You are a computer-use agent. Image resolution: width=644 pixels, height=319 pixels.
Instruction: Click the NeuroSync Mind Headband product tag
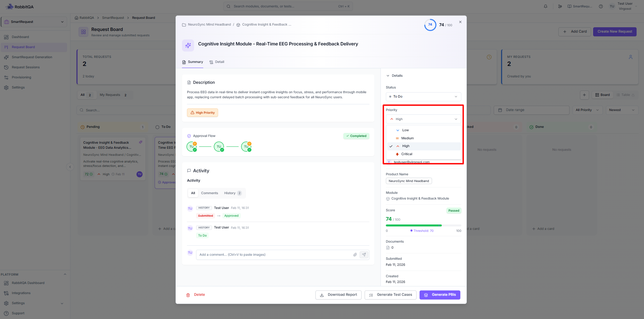click(x=409, y=181)
